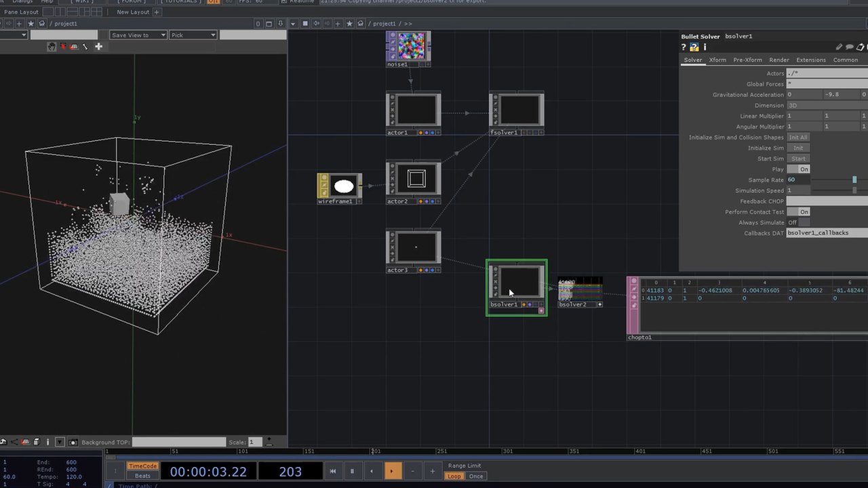
Task: Switch to the Xform parameter tab
Action: point(717,60)
